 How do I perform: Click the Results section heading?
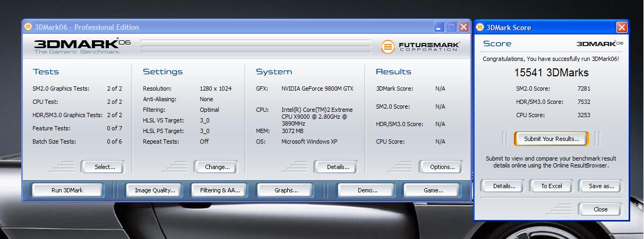point(393,72)
